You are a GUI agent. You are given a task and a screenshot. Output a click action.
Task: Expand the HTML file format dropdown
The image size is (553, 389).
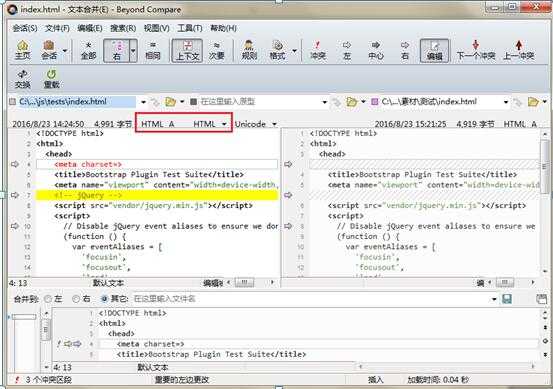point(224,124)
